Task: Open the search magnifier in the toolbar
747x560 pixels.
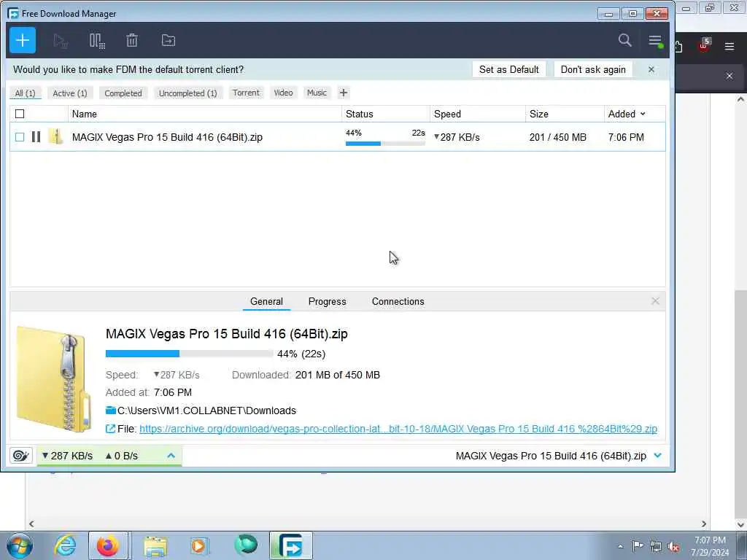Action: [x=624, y=40]
